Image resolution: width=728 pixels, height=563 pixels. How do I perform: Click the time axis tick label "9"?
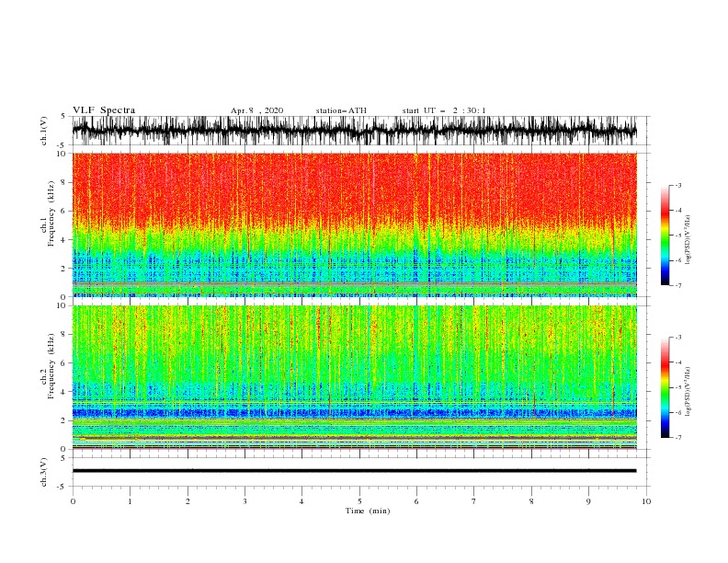click(x=588, y=501)
